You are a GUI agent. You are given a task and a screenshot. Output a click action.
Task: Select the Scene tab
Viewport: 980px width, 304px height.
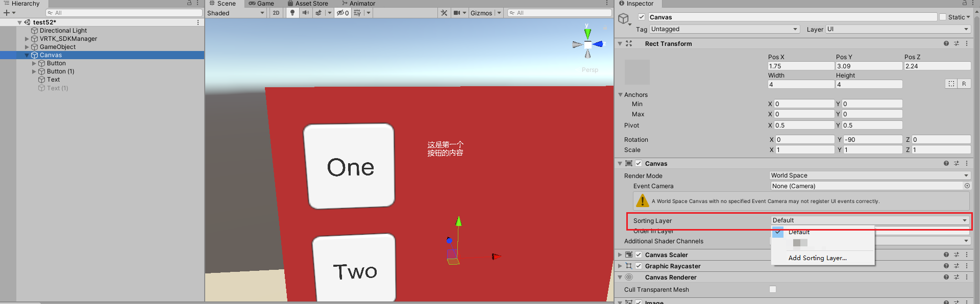(223, 3)
